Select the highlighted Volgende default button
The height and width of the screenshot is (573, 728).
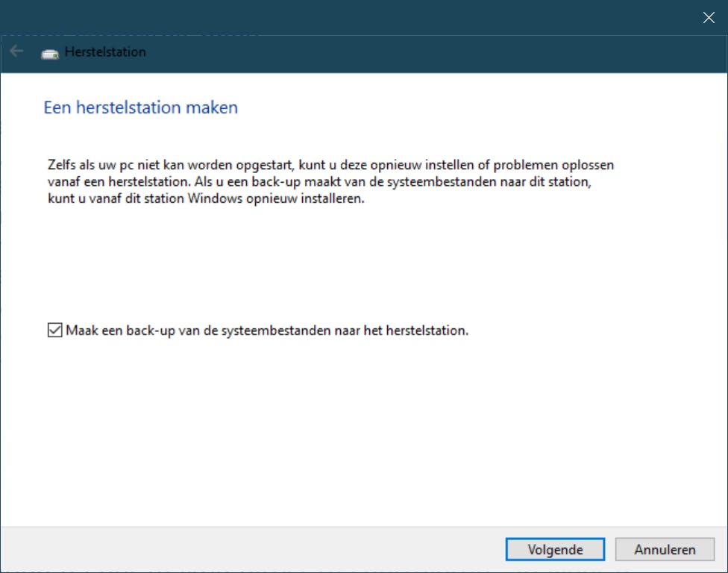(555, 549)
